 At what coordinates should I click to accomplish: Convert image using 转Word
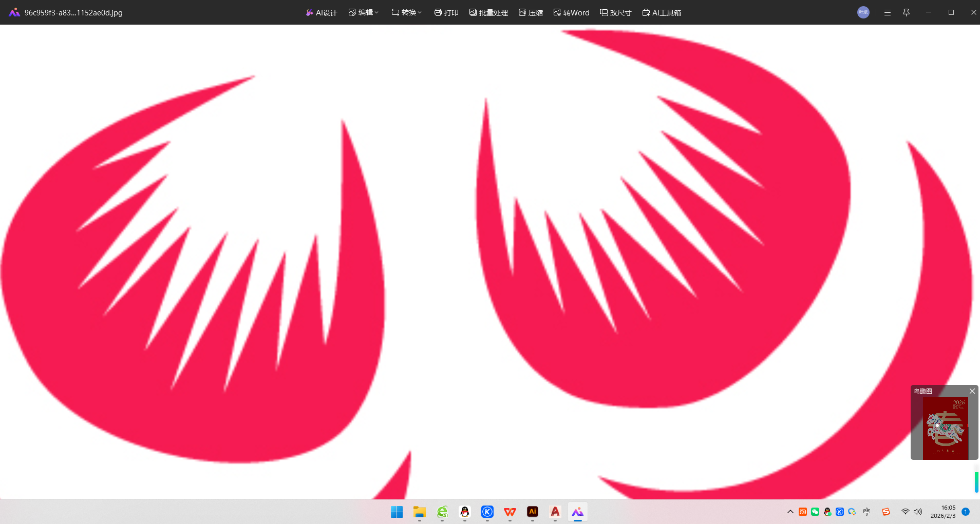pos(571,12)
